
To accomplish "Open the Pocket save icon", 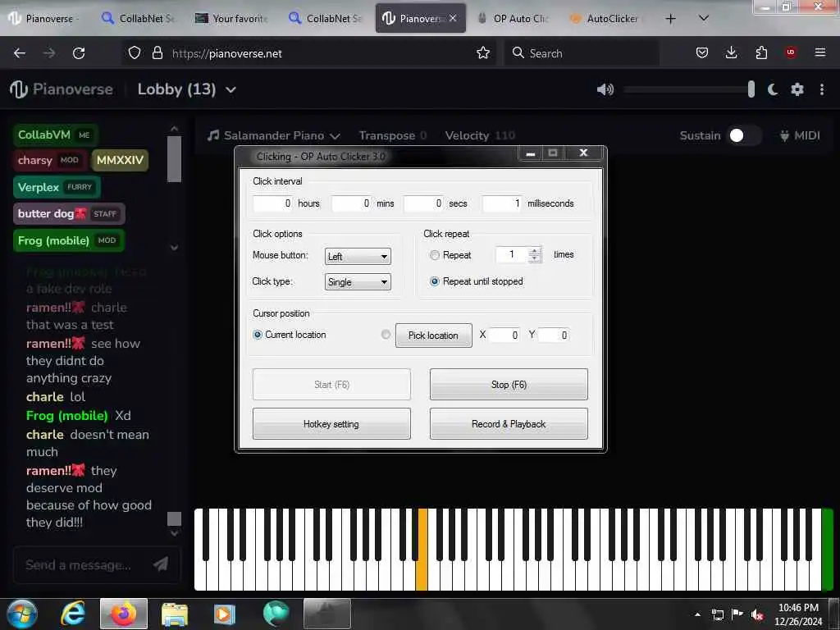I will click(702, 52).
